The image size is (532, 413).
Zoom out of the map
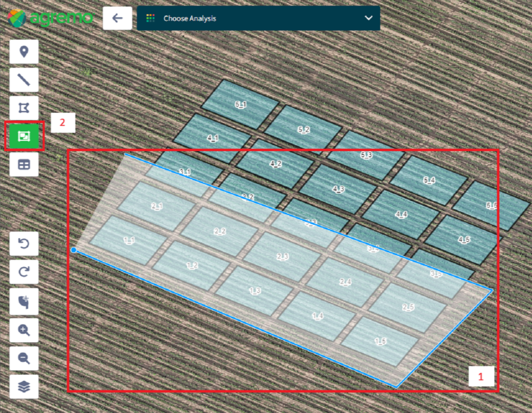coord(24,358)
